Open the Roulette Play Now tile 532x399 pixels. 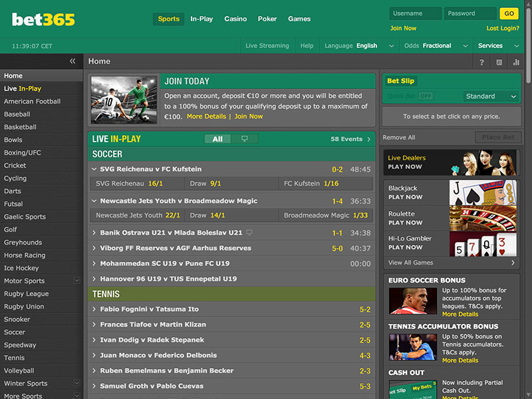point(450,218)
